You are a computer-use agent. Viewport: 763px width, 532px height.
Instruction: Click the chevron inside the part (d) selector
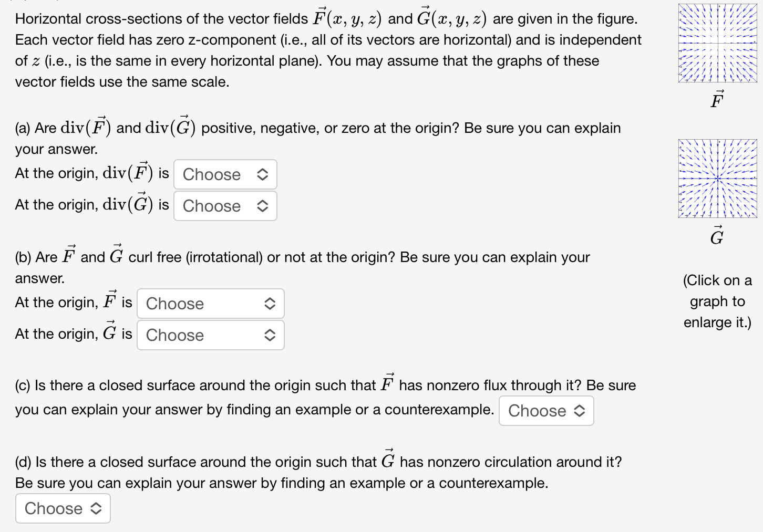(96, 508)
